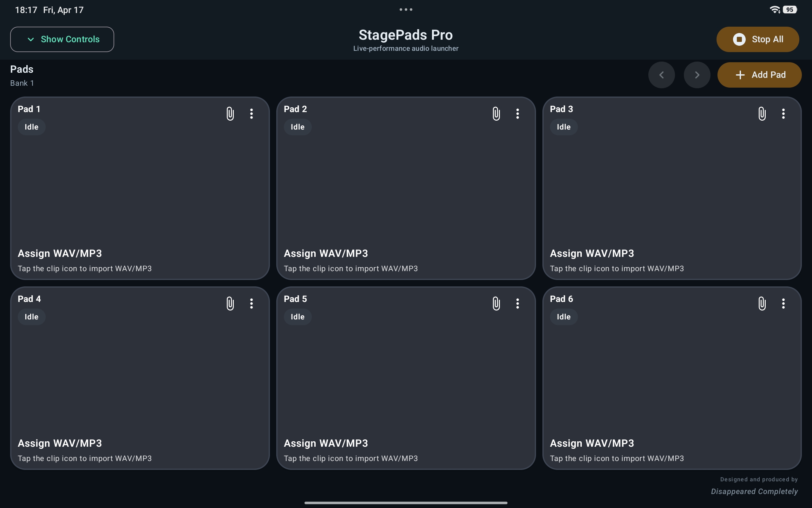The height and width of the screenshot is (508, 812).
Task: Click the Idle status chip on Pad 6
Action: pos(564,317)
